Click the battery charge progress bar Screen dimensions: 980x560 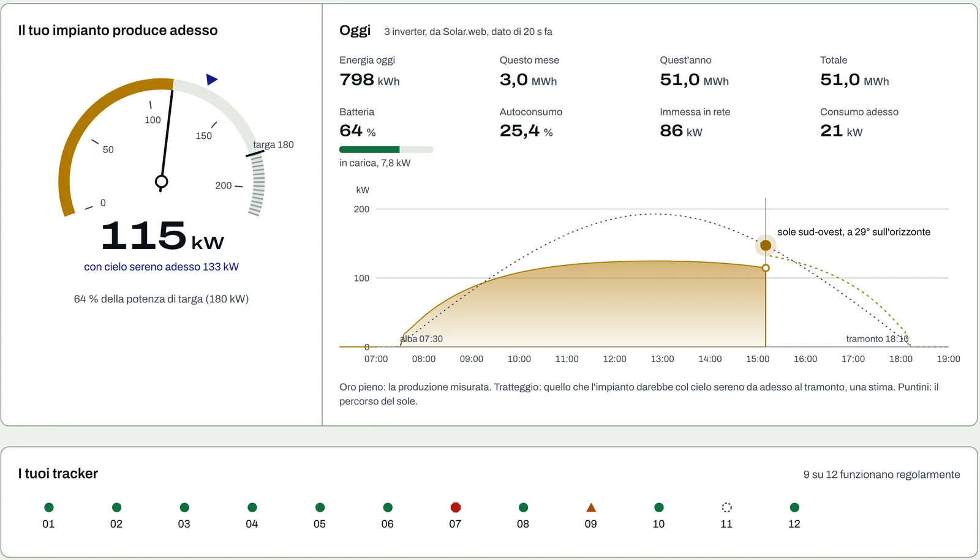386,149
